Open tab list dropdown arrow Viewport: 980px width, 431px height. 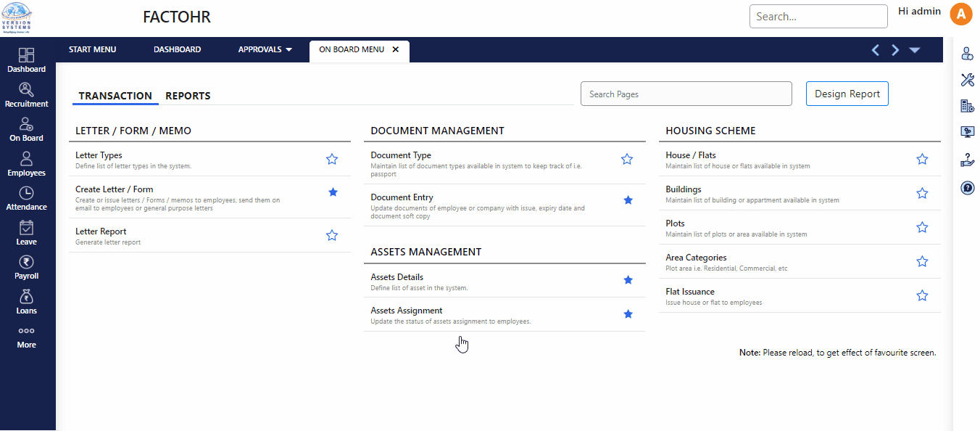(915, 50)
